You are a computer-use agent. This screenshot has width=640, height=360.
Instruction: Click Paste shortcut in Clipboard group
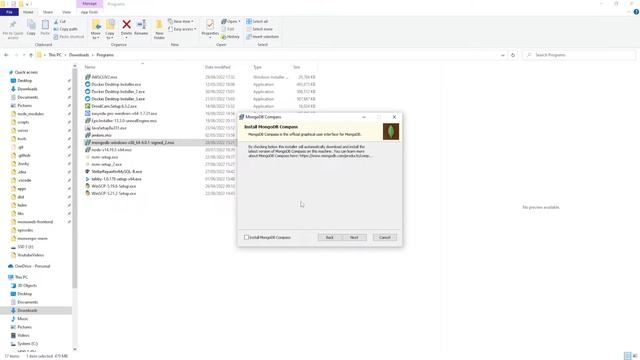(69, 37)
